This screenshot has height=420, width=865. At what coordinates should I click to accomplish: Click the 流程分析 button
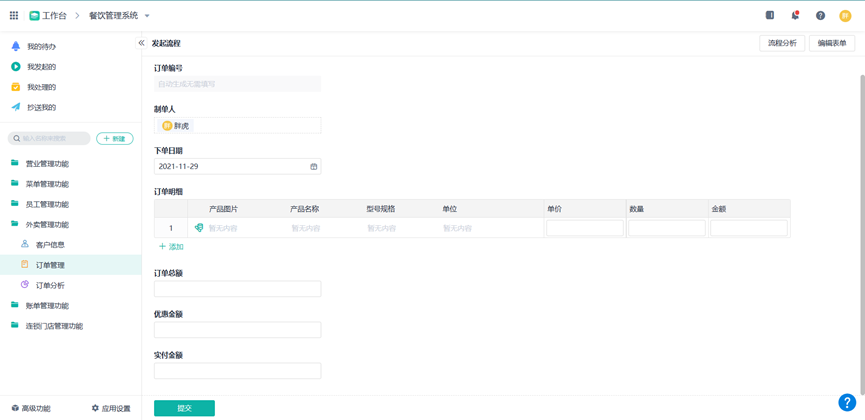tap(782, 44)
